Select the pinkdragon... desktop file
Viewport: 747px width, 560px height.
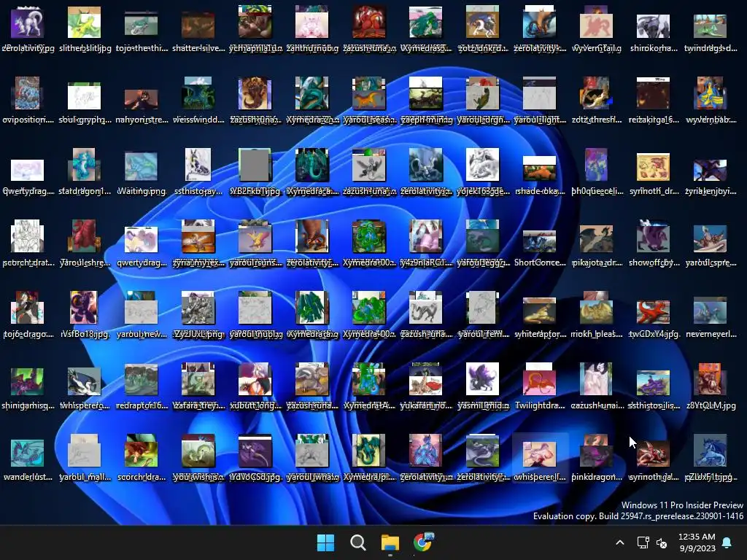pos(597,458)
